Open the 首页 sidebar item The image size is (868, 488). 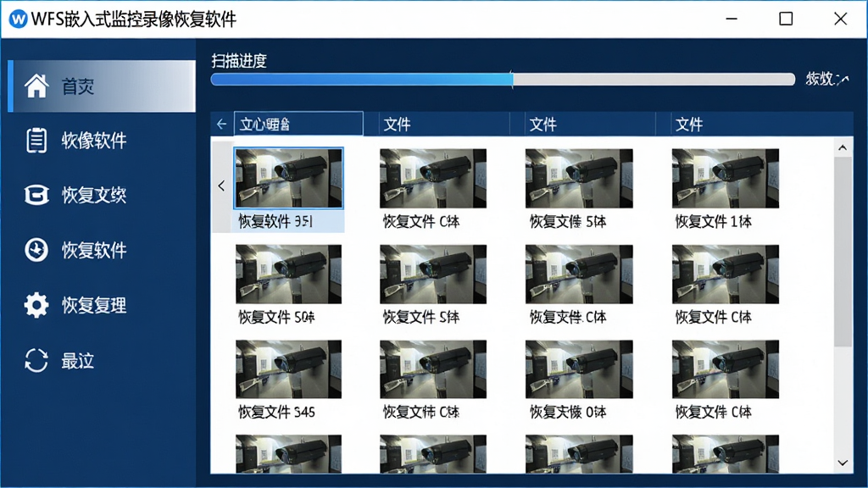pyautogui.click(x=102, y=86)
